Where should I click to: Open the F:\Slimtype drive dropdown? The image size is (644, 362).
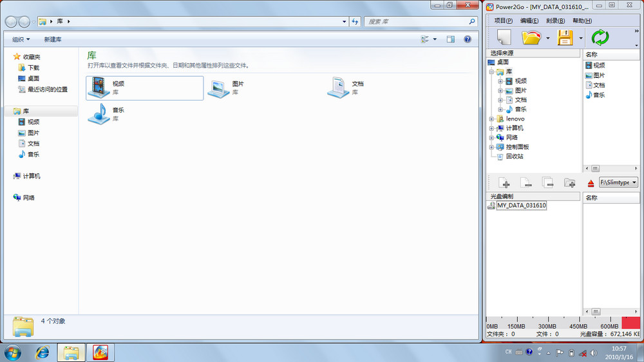click(x=634, y=183)
